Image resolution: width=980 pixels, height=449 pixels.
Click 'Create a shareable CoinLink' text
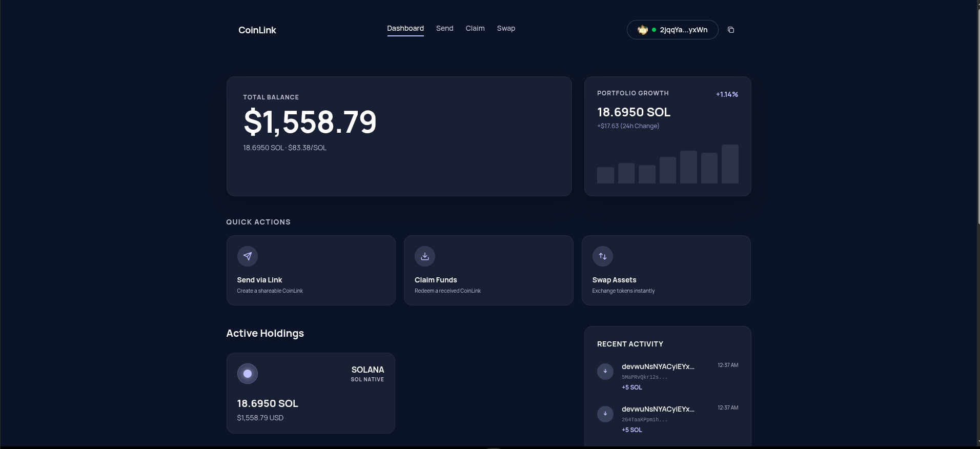click(x=270, y=291)
